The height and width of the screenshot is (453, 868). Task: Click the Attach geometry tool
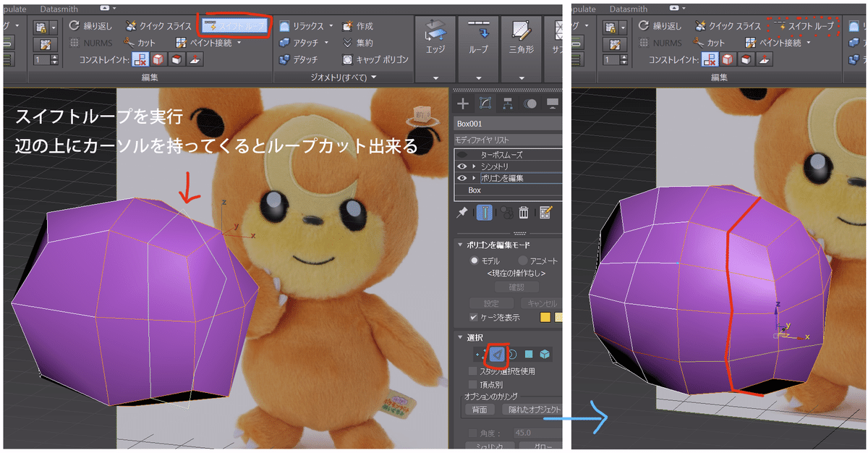[x=300, y=43]
